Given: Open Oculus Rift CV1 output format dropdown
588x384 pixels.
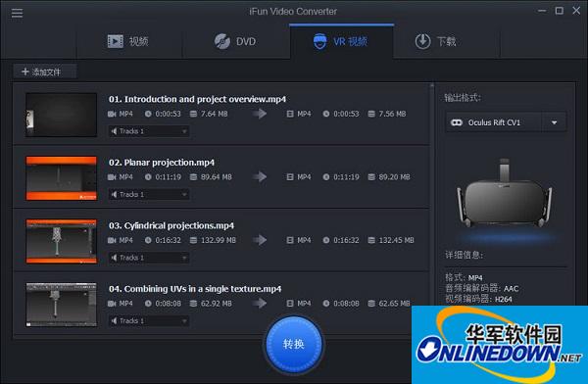Looking at the screenshot, I should click(x=506, y=122).
